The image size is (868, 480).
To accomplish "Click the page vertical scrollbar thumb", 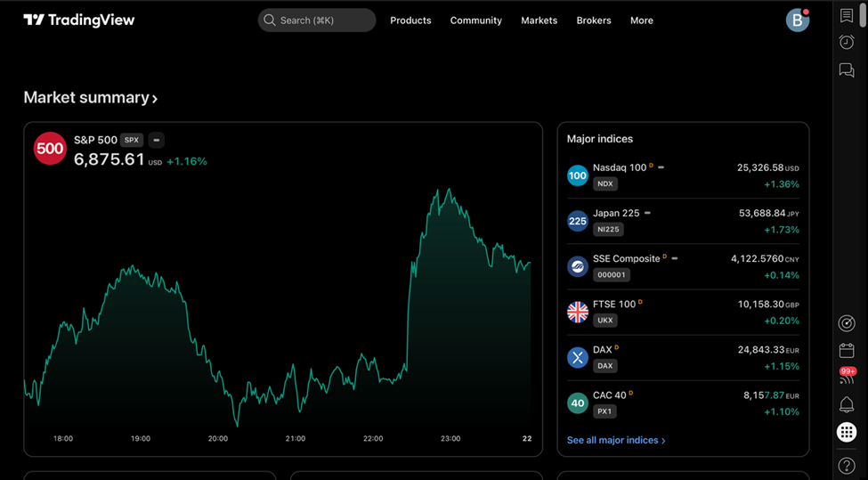I will 863,14.
